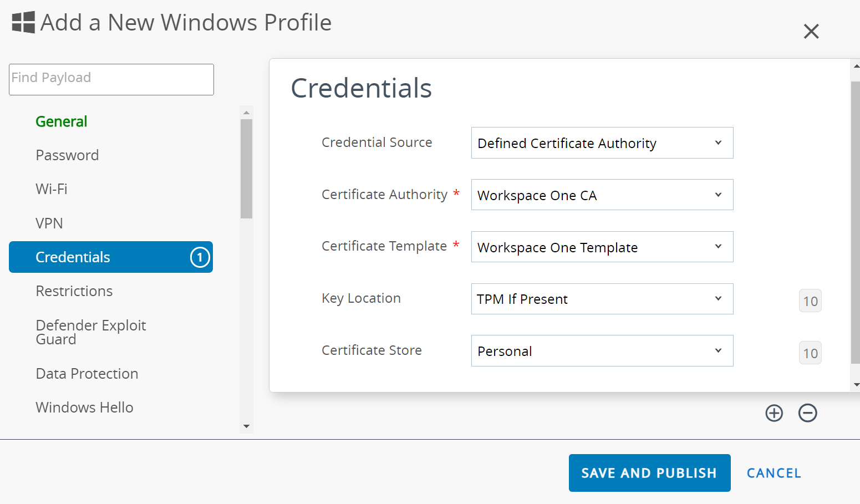This screenshot has width=860, height=504.
Task: Switch to the Restrictions payload
Action: [x=74, y=291]
